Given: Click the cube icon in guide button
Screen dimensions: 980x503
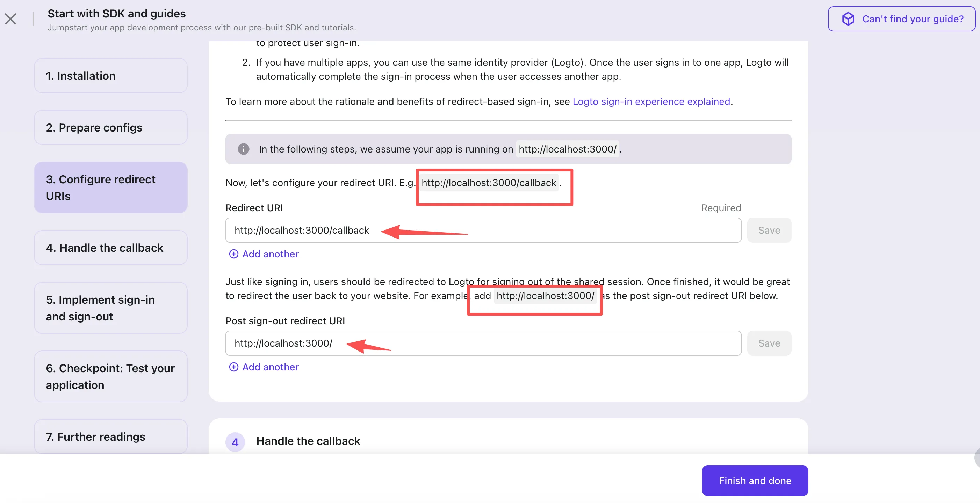Looking at the screenshot, I should [x=848, y=19].
